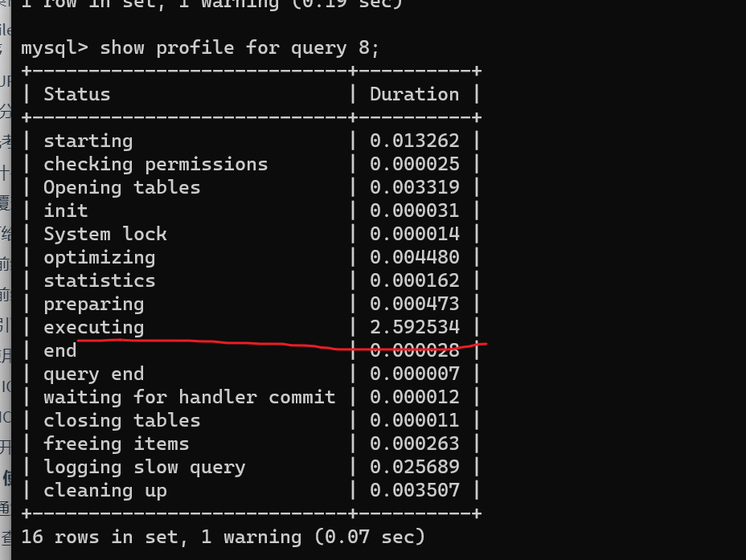The width and height of the screenshot is (746, 560).
Task: Click the 0.025689 duration value
Action: [x=414, y=468]
